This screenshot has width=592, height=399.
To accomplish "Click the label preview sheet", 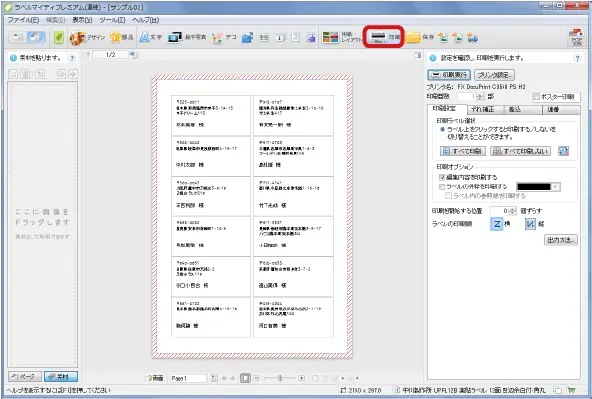I will [x=252, y=216].
